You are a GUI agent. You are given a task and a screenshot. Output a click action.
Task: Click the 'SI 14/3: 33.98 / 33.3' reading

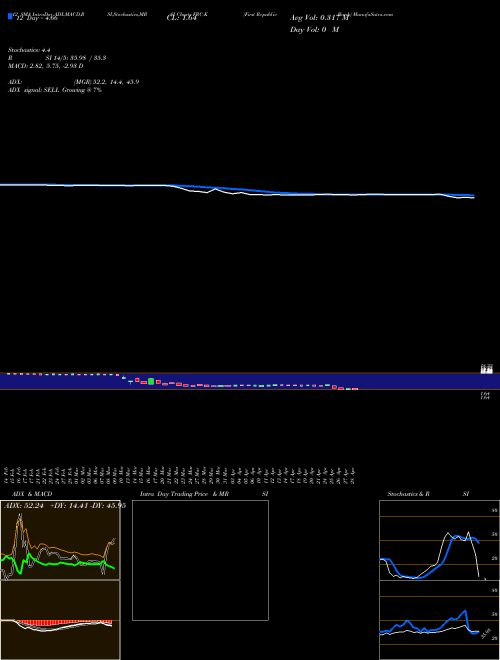(76, 58)
